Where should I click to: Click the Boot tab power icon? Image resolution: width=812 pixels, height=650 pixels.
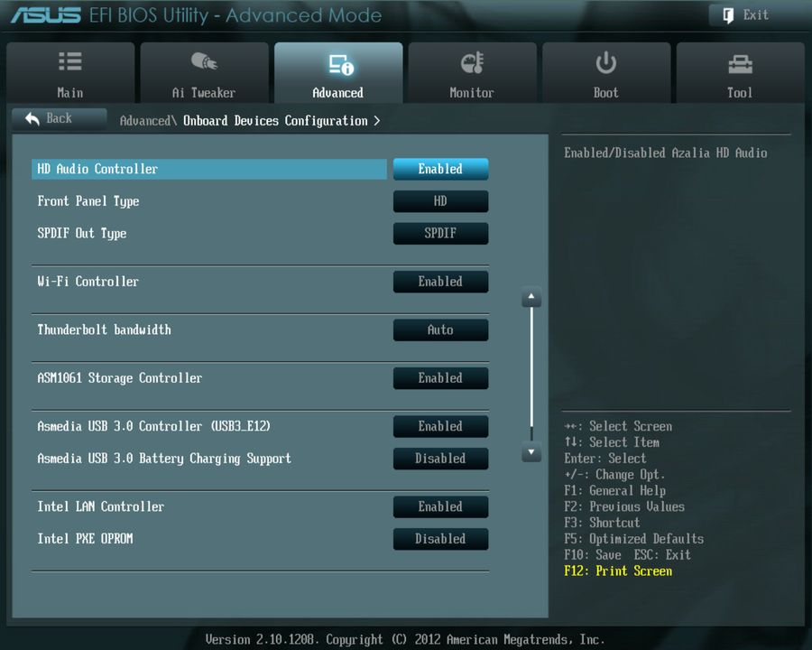pyautogui.click(x=605, y=62)
